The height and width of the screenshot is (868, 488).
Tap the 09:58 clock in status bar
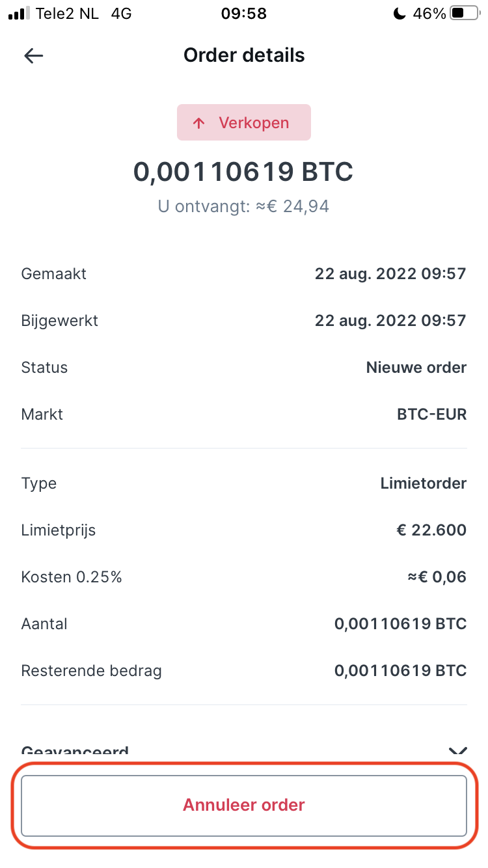[244, 14]
